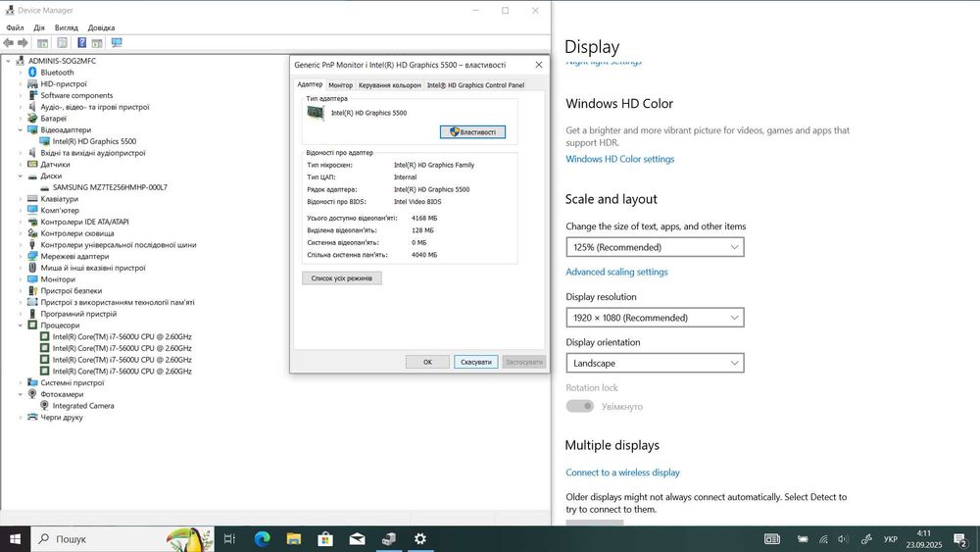The height and width of the screenshot is (552, 980).
Task: Click the battery tray icon
Action: click(804, 539)
